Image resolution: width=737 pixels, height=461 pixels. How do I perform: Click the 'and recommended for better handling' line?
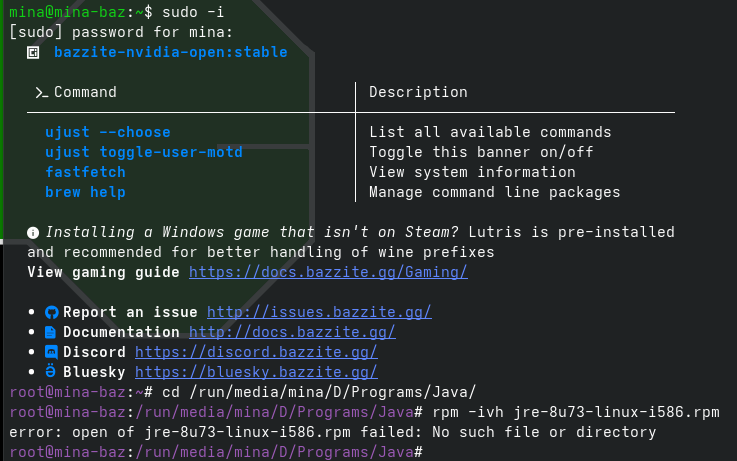tap(261, 252)
